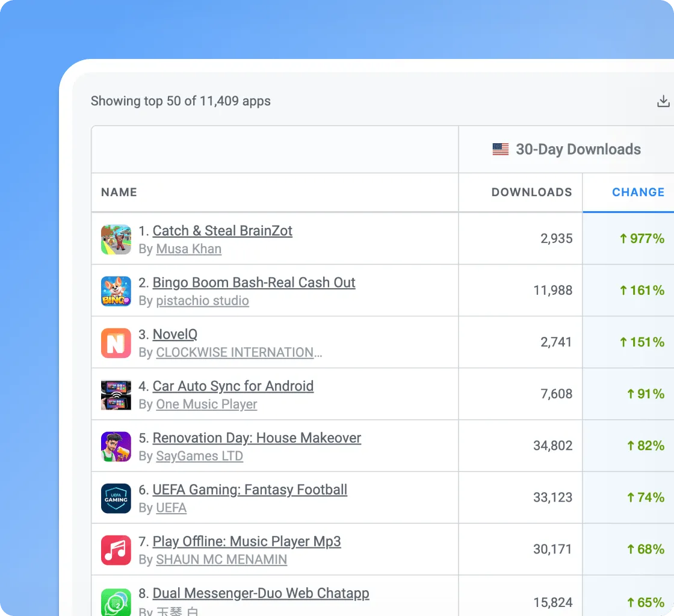The width and height of the screenshot is (674, 616).
Task: Open the Catch & Steal BrainZot app icon
Action: point(116,239)
